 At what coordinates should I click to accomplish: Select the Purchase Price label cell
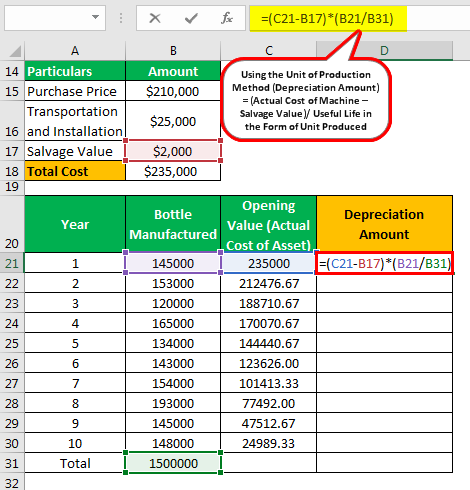point(75,91)
